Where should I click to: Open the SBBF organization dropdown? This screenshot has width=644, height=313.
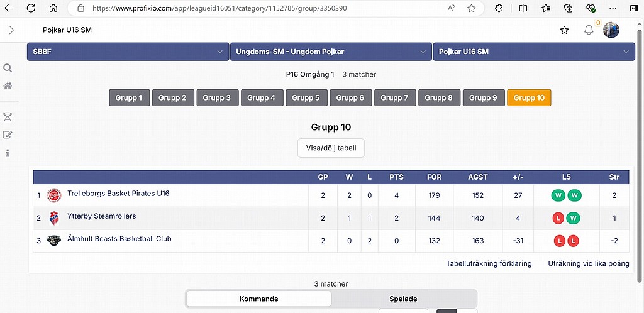tap(128, 52)
